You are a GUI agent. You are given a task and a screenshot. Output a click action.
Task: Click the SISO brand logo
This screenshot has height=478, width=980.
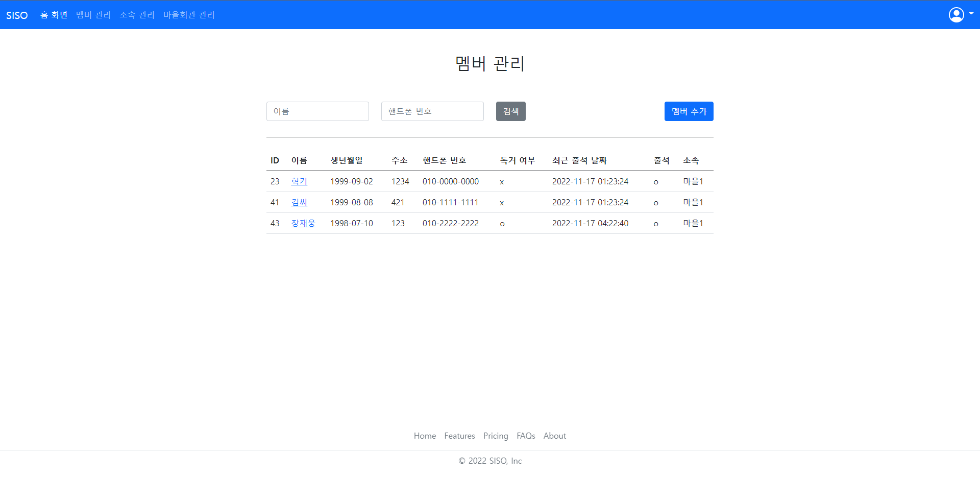17,15
